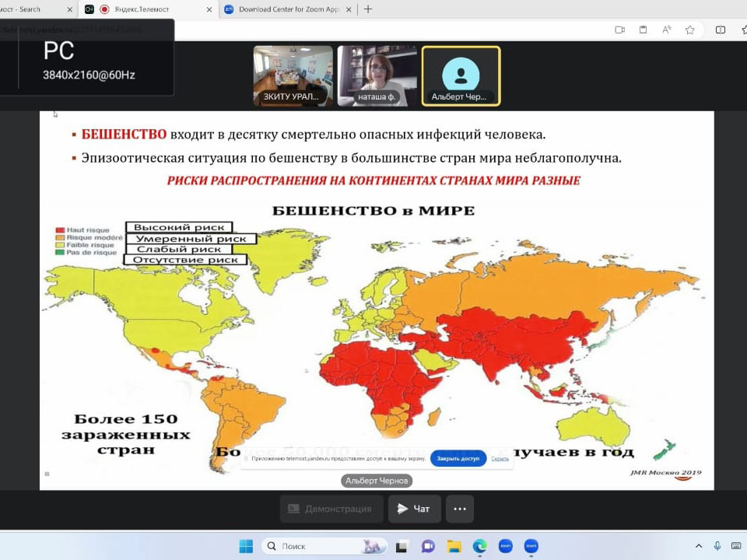Open Microsoft Edge from the taskbar
Screen dimensions: 747x560
(x=479, y=546)
